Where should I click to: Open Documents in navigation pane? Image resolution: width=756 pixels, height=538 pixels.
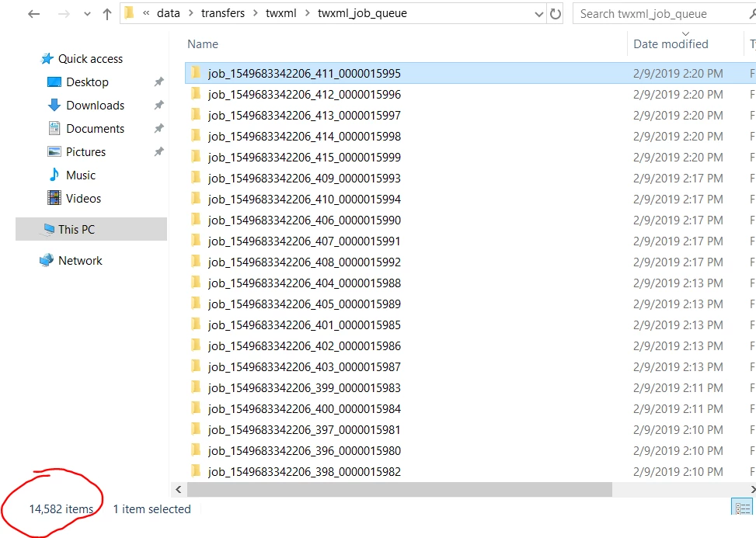(x=95, y=129)
